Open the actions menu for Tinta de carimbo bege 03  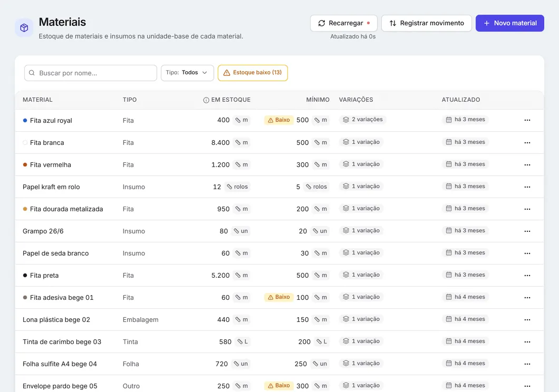pyautogui.click(x=527, y=342)
